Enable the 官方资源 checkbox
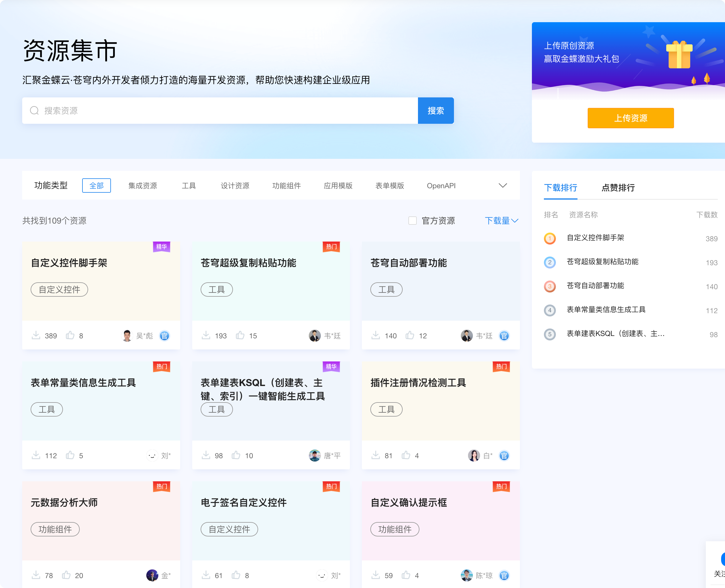725x588 pixels. click(x=412, y=221)
